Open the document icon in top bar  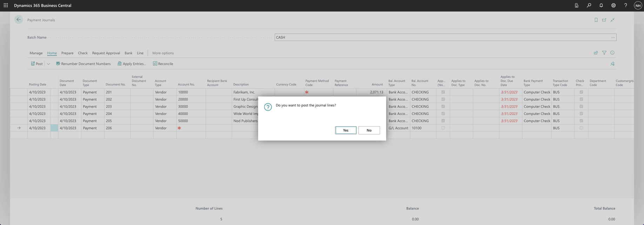[577, 5]
